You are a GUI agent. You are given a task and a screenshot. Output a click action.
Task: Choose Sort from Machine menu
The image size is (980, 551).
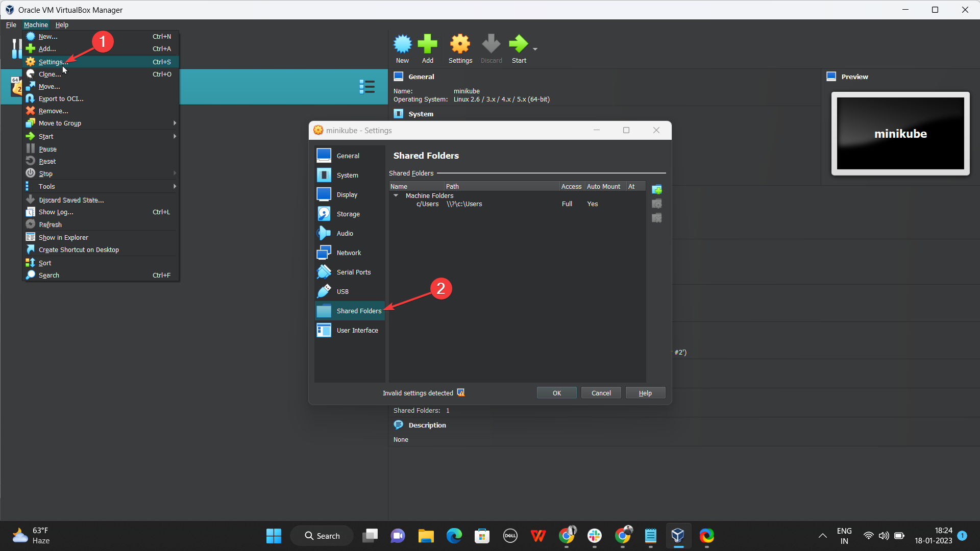[101, 263]
